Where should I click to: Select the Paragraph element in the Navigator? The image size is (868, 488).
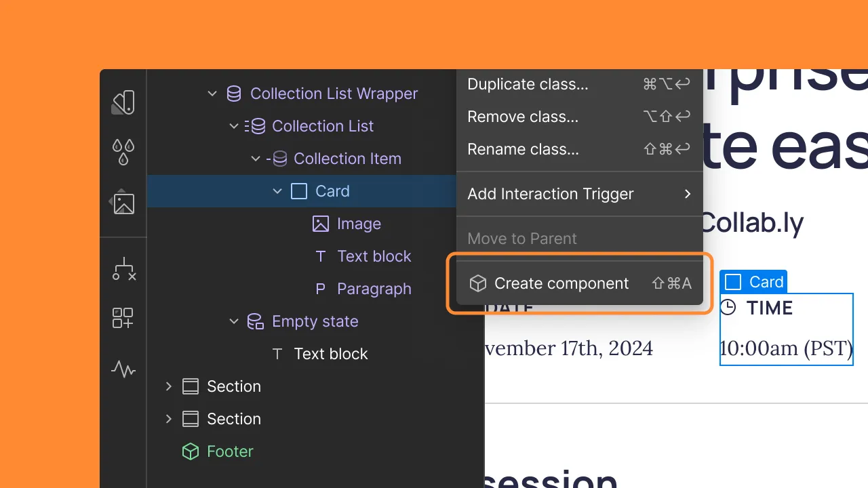(x=374, y=289)
